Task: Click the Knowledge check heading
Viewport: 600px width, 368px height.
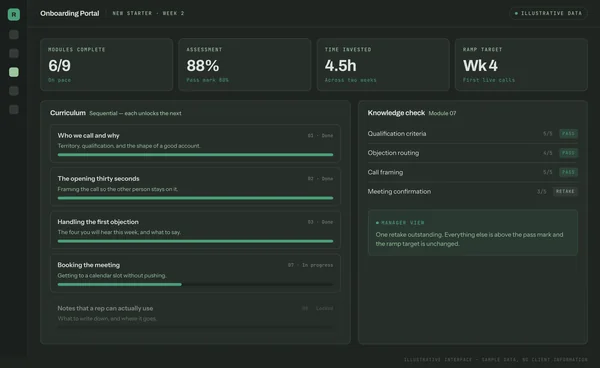Action: click(x=396, y=113)
